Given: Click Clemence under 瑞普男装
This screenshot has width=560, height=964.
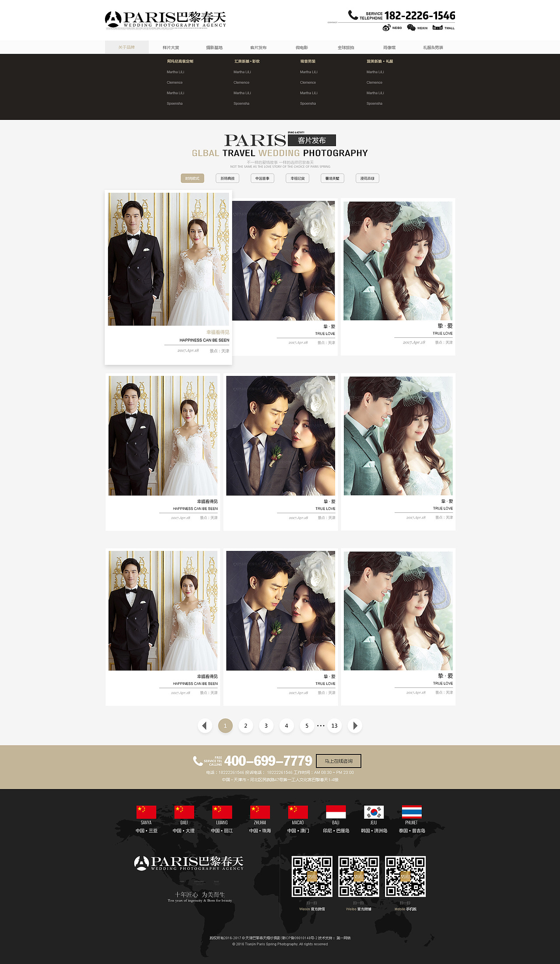Looking at the screenshot, I should click(x=308, y=82).
